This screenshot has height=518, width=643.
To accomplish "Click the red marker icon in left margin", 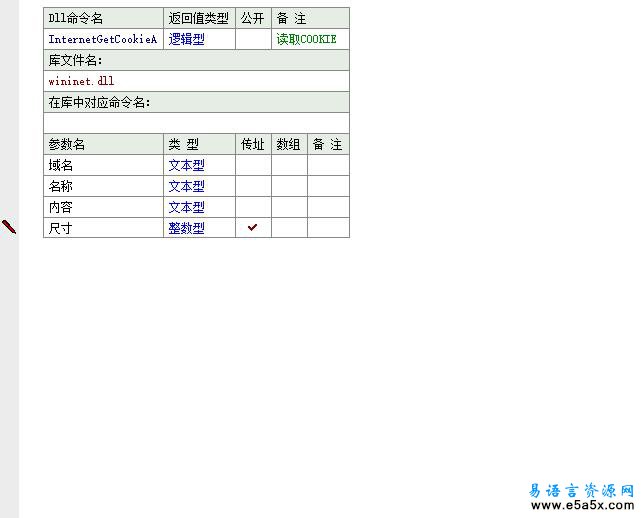I will tap(9, 227).
